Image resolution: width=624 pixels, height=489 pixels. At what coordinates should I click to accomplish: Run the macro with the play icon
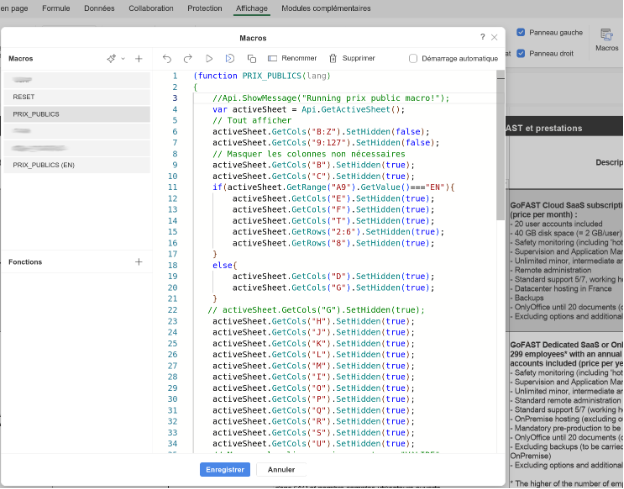click(x=210, y=59)
